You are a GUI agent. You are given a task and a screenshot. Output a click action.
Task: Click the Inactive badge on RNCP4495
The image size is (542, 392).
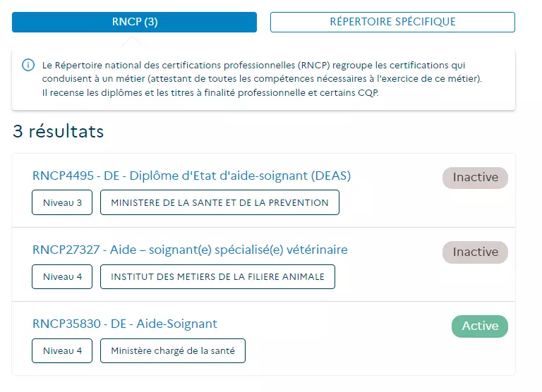coord(475,178)
